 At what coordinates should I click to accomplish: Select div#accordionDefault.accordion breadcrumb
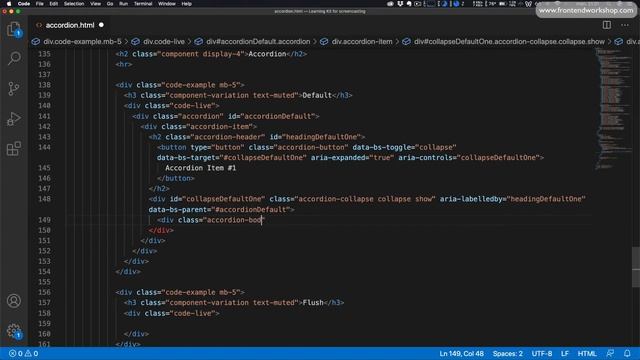pyautogui.click(x=258, y=42)
